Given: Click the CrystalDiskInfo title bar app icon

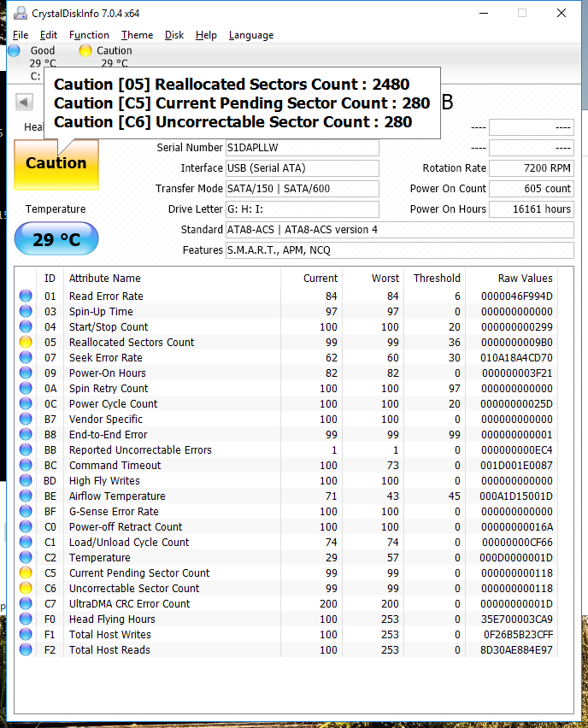Looking at the screenshot, I should [21, 13].
